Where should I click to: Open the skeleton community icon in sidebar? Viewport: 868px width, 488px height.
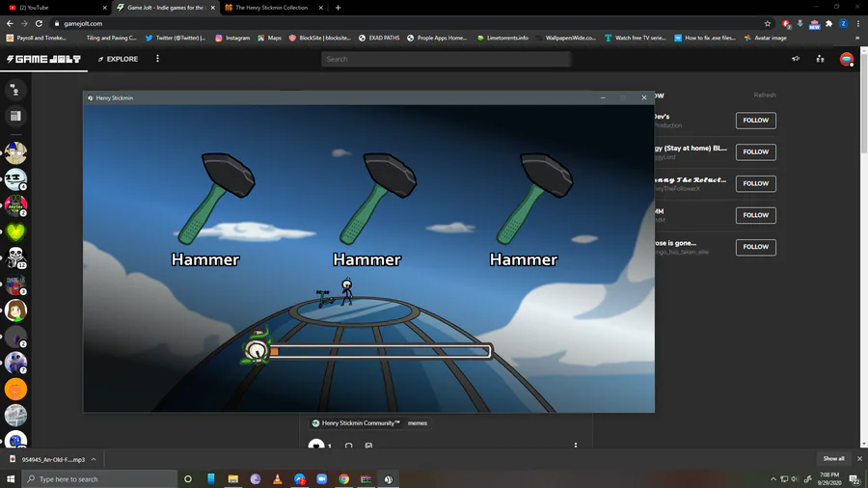coord(15,258)
